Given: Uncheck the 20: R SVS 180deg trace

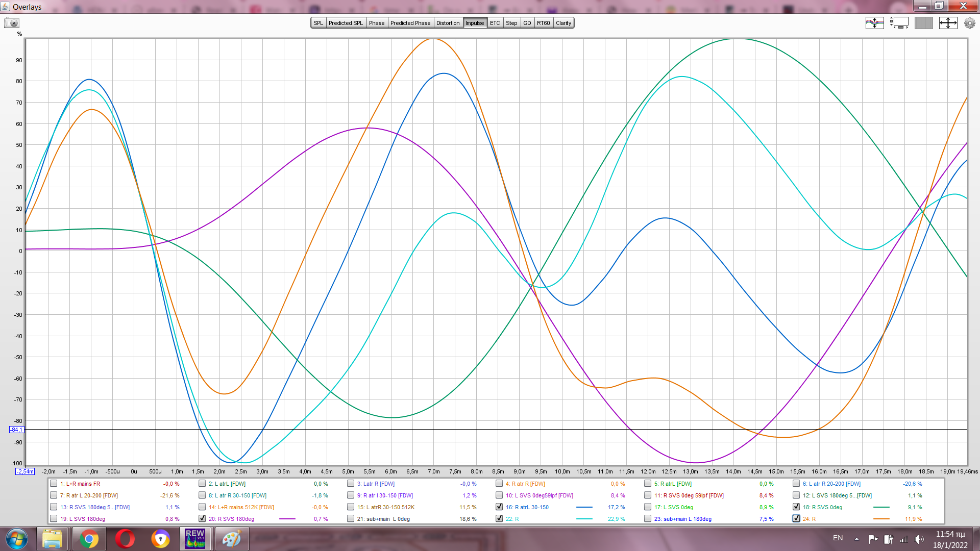Looking at the screenshot, I should tap(202, 519).
